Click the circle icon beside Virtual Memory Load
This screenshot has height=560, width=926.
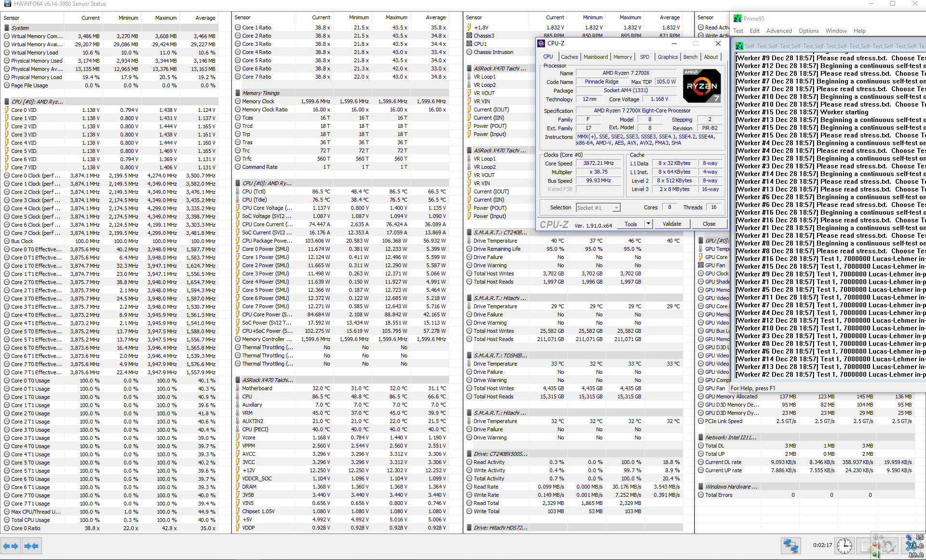pos(7,53)
